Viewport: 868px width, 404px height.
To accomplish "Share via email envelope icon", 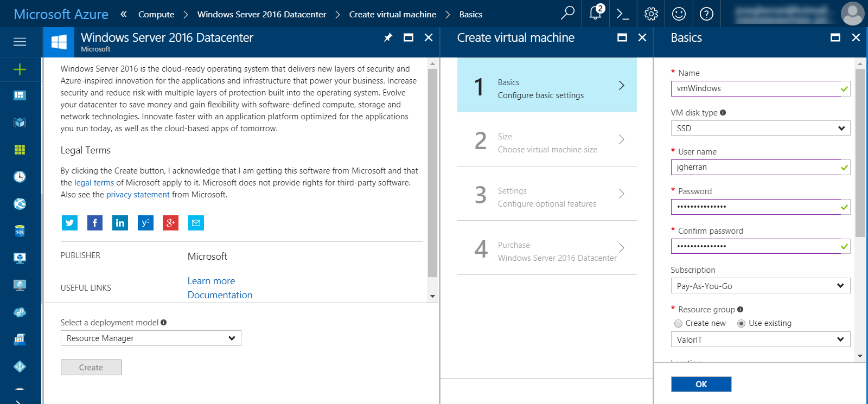I will [196, 223].
